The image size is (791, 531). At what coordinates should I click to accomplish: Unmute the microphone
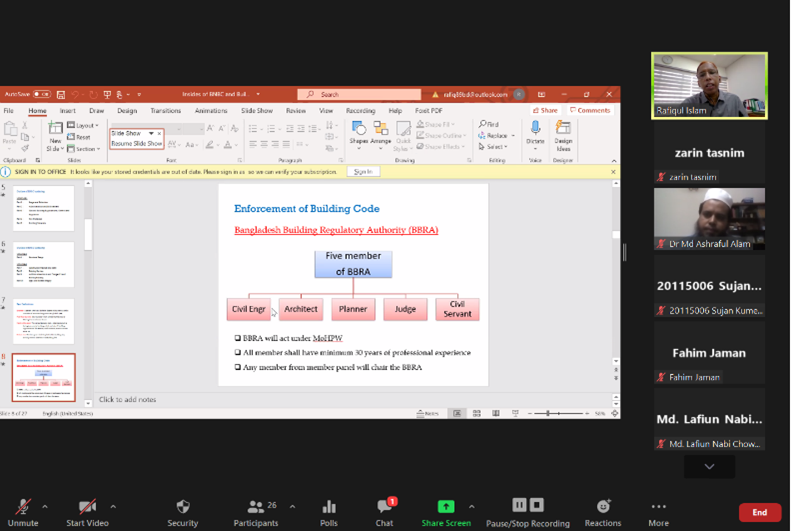point(23,507)
